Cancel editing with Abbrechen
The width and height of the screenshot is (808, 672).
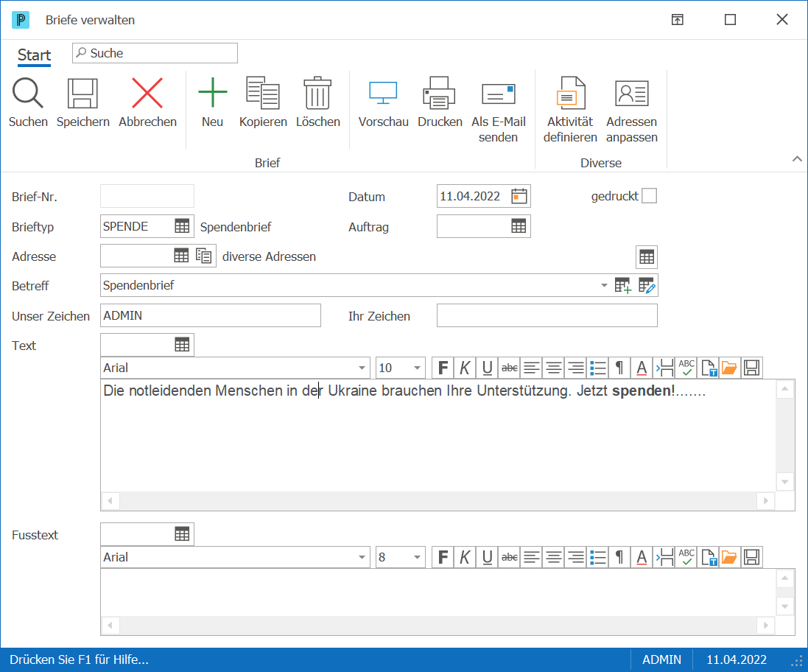(x=147, y=102)
